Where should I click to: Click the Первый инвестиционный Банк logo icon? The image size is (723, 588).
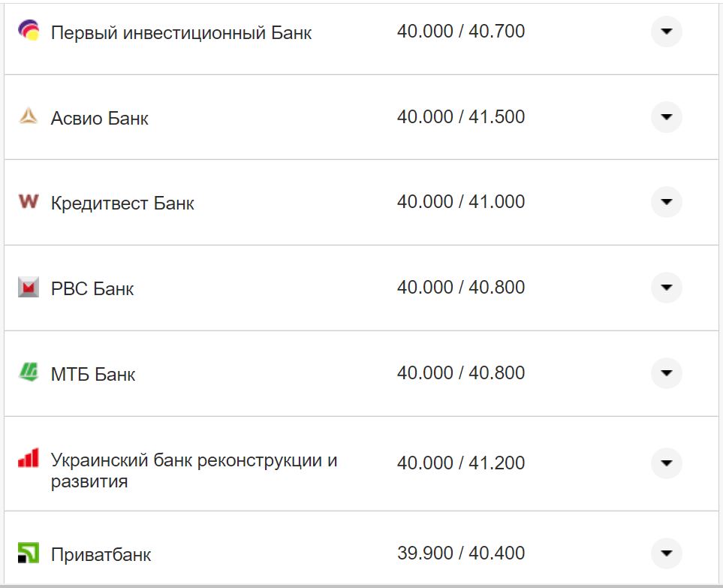(29, 32)
